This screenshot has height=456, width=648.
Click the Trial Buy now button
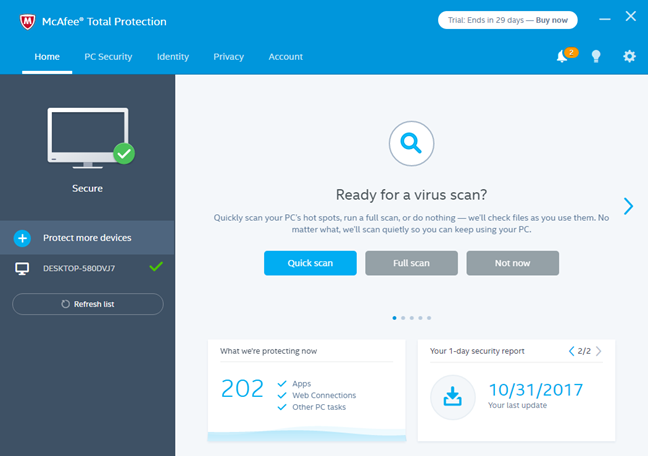point(508,20)
